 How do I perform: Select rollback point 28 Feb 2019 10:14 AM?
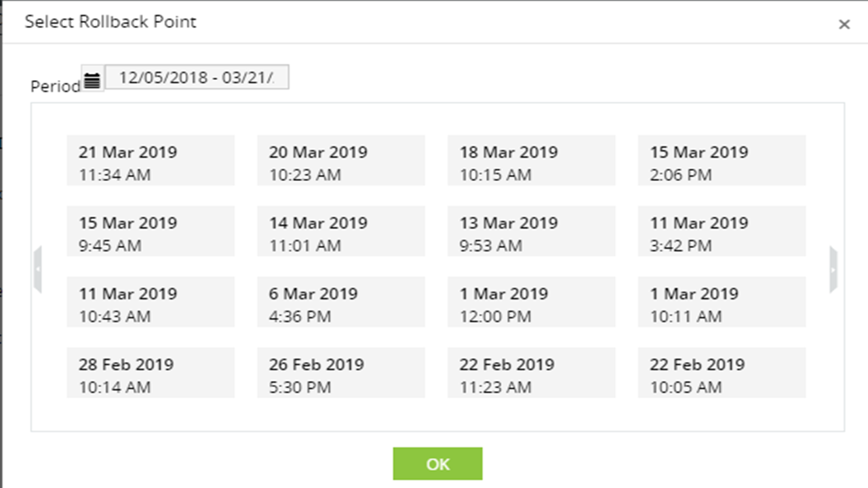pyautogui.click(x=151, y=373)
